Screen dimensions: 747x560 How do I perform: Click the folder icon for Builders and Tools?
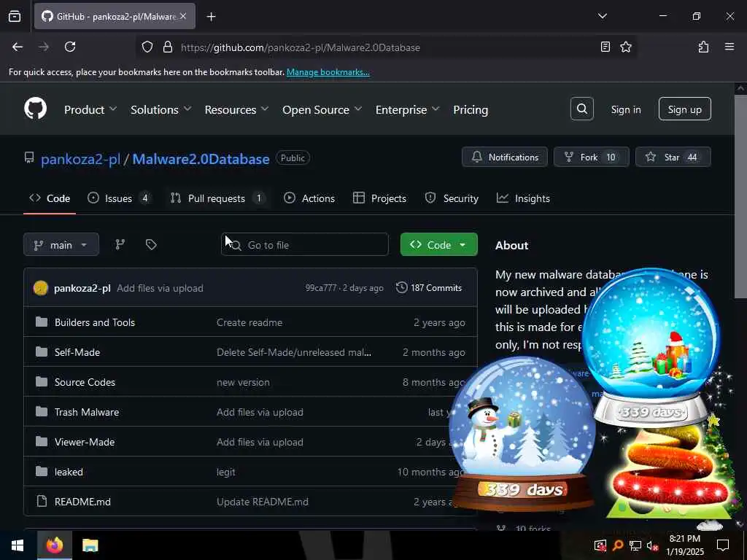pos(42,322)
